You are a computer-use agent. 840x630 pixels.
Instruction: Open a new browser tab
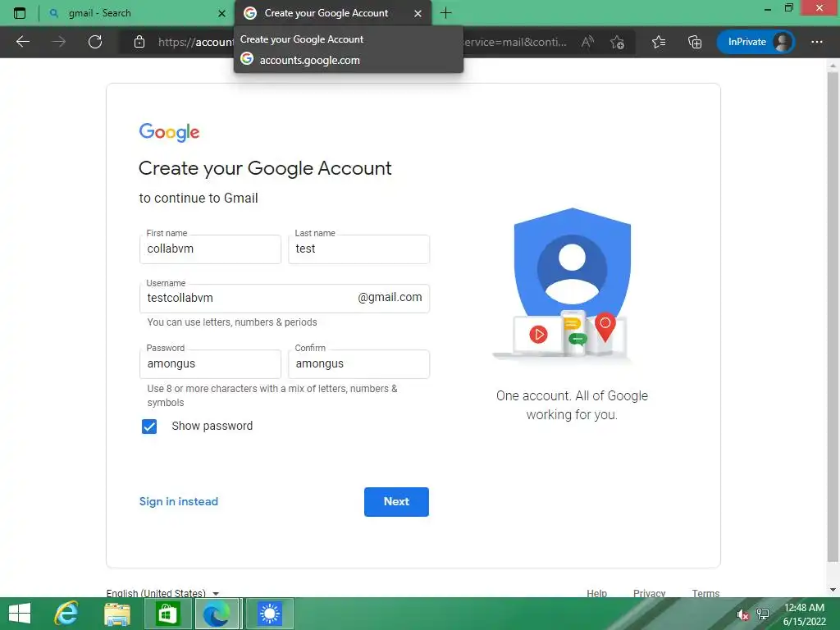click(x=445, y=13)
